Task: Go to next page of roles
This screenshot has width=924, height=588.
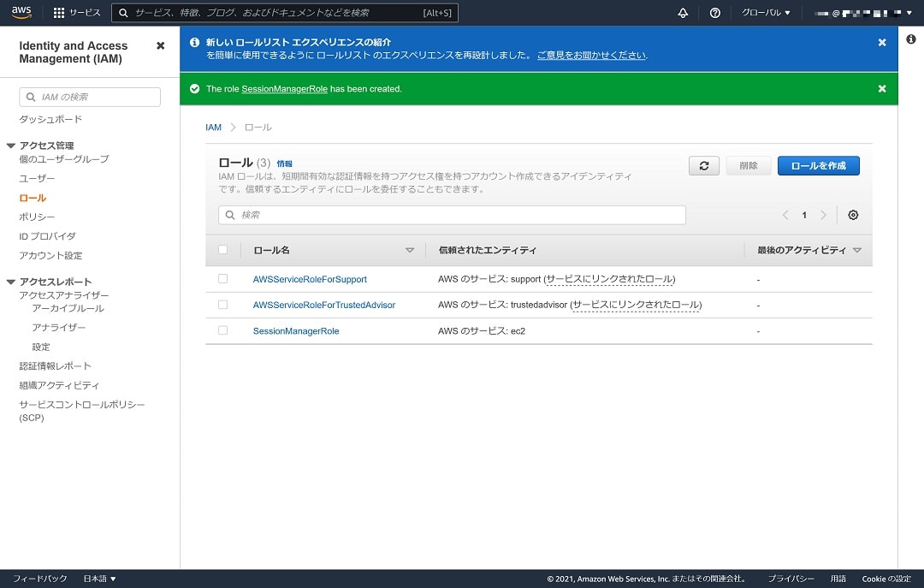Action: pyautogui.click(x=823, y=215)
